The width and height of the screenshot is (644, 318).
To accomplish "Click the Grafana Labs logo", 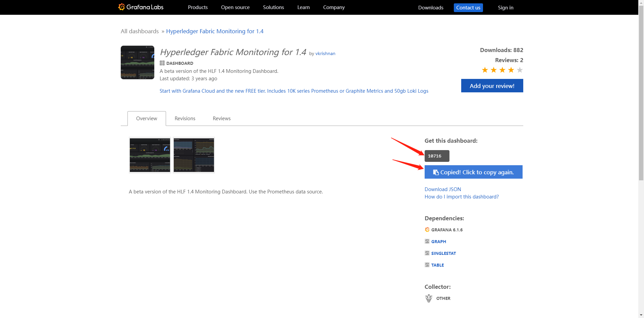I will pyautogui.click(x=141, y=7).
